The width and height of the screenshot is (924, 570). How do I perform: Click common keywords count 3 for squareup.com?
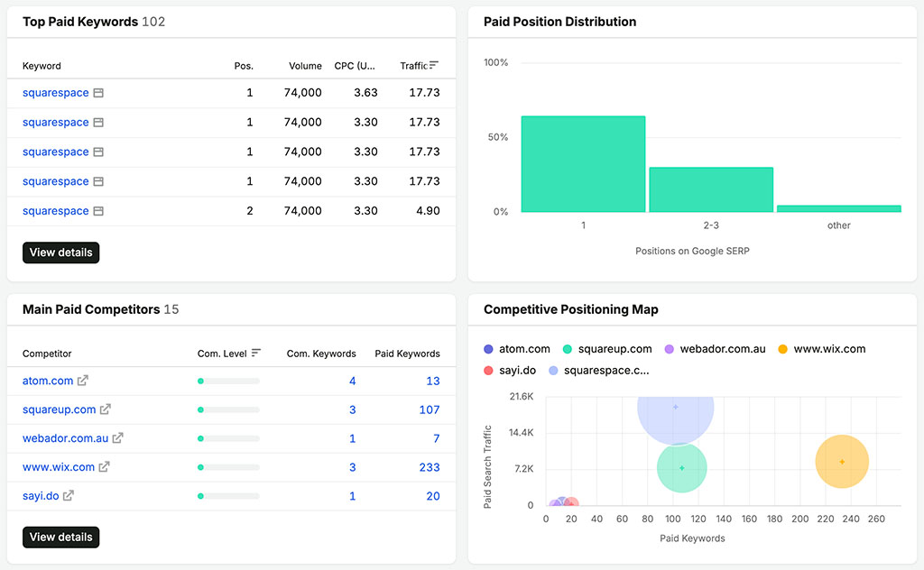pos(353,409)
